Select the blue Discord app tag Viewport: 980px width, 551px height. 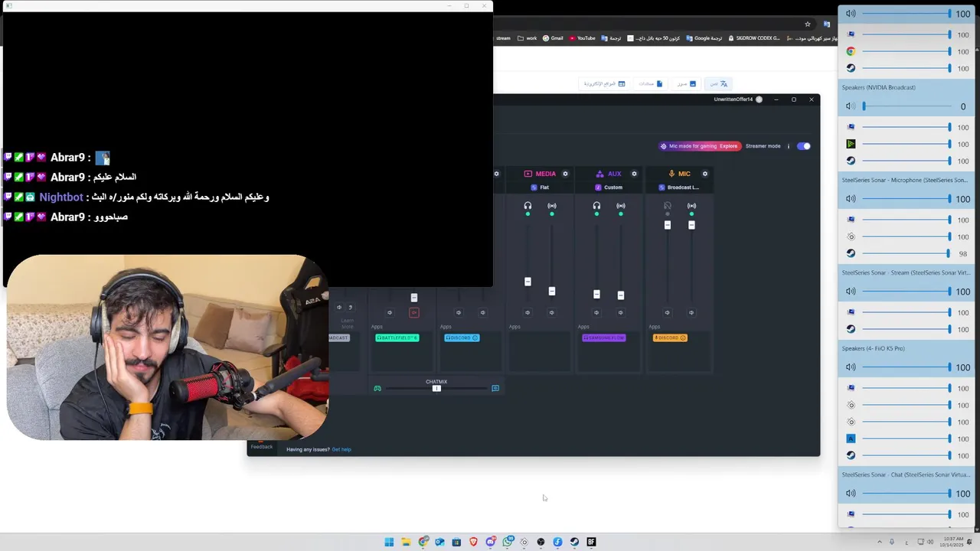coord(462,337)
